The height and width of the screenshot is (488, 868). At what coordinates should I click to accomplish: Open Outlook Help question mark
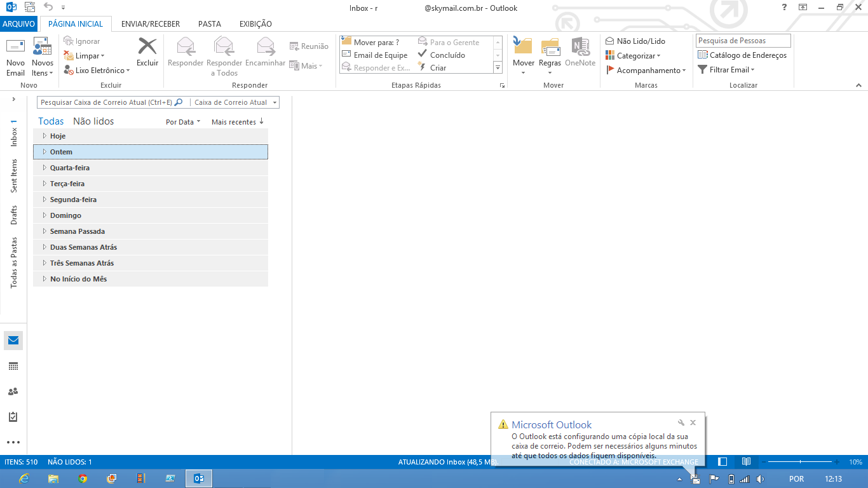785,8
